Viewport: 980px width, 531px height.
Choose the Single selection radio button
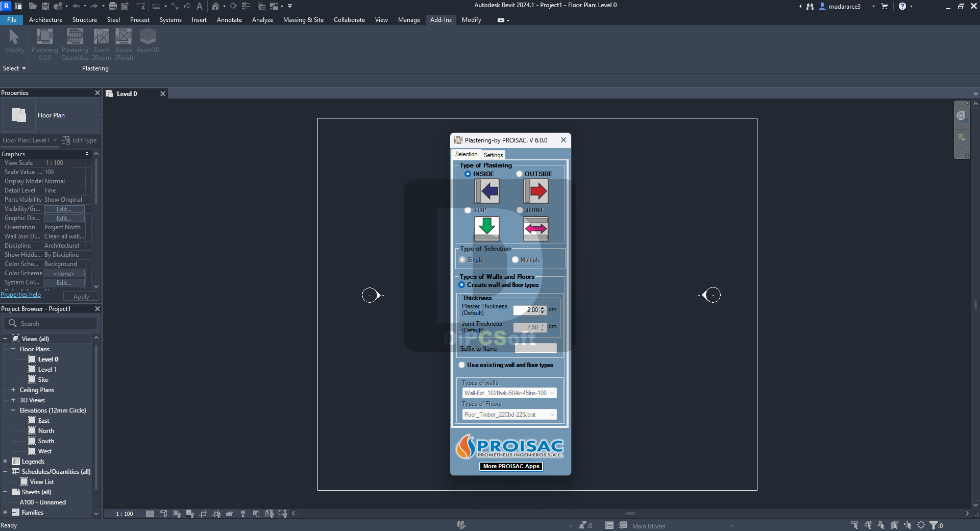tap(462, 260)
